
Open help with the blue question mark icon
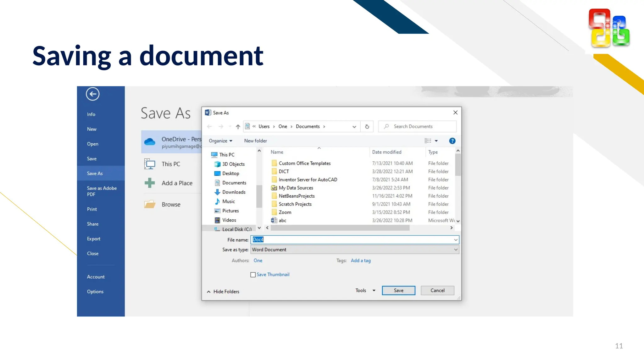(452, 141)
